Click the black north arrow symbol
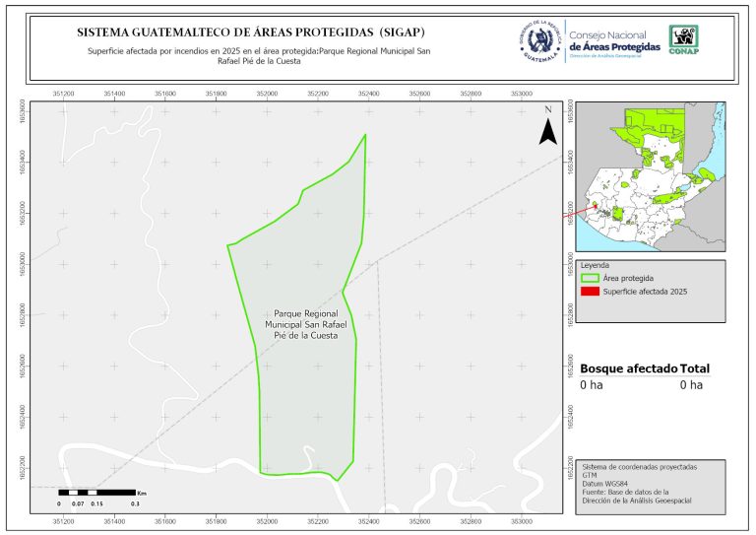756x535 pixels. [547, 130]
